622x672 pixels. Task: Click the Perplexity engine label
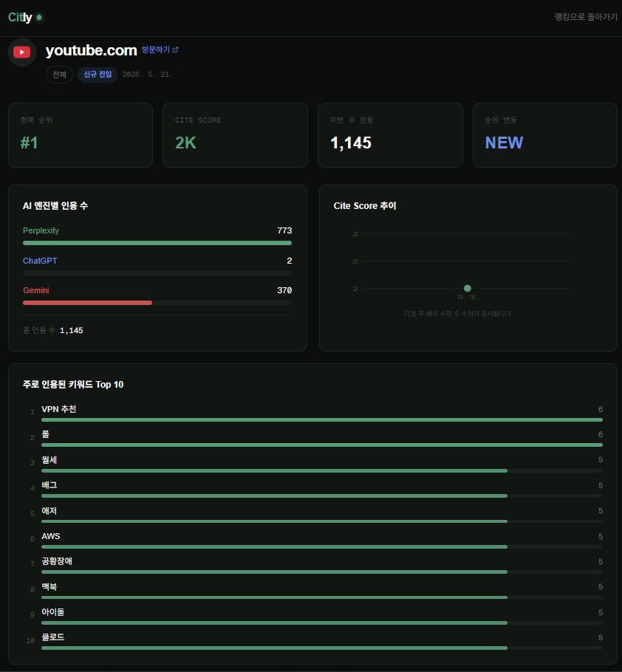point(41,230)
